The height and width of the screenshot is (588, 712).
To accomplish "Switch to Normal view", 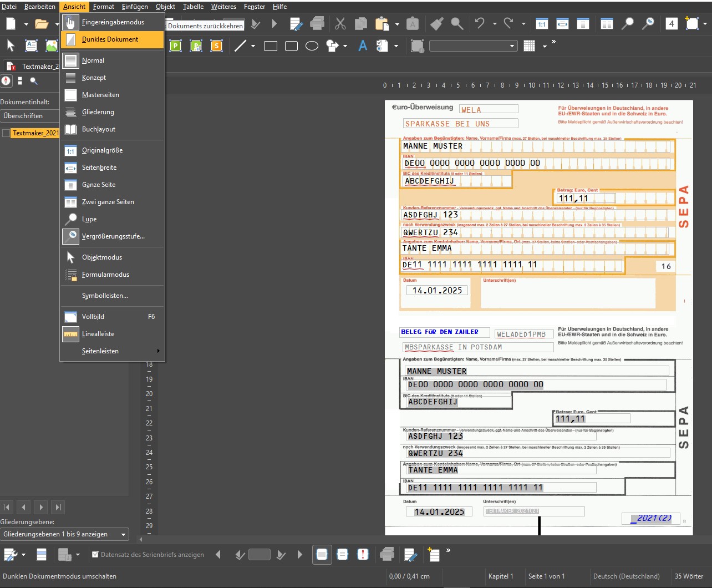I will [112, 60].
